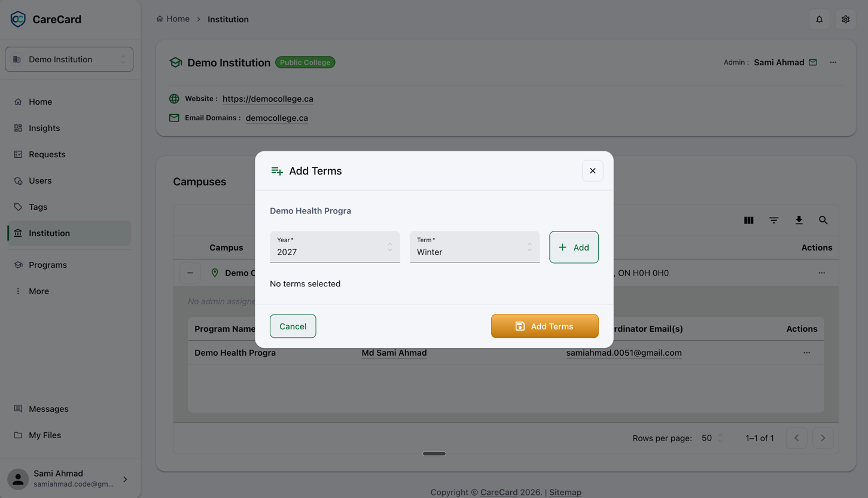Go to Requests in the sidebar
The width and height of the screenshot is (868, 498).
click(69, 154)
